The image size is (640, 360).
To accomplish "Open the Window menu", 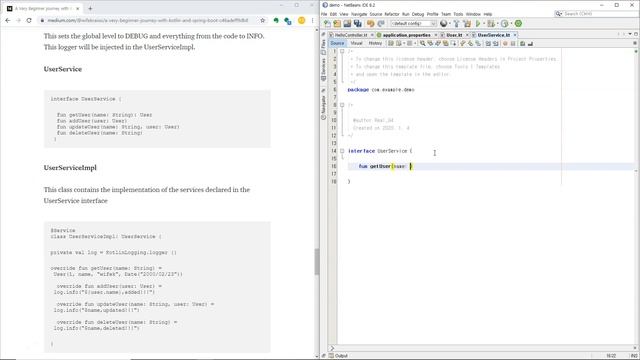I will point(473,14).
